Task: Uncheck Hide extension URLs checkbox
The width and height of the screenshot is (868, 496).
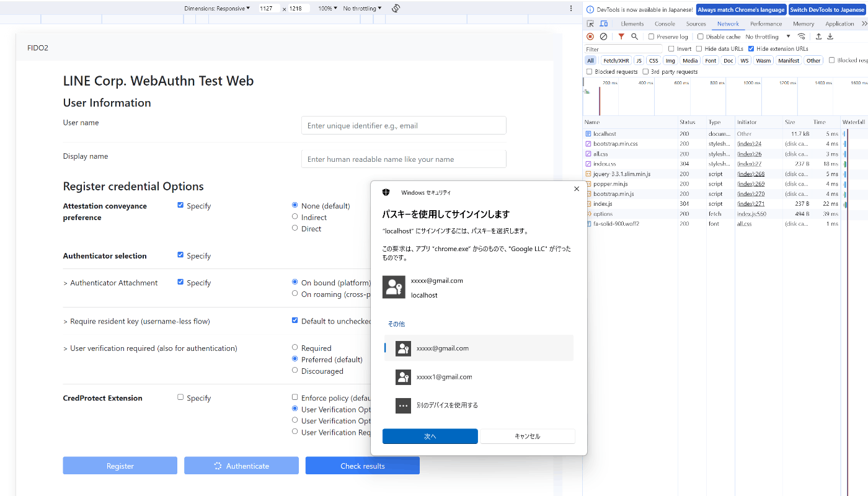Action: [751, 48]
